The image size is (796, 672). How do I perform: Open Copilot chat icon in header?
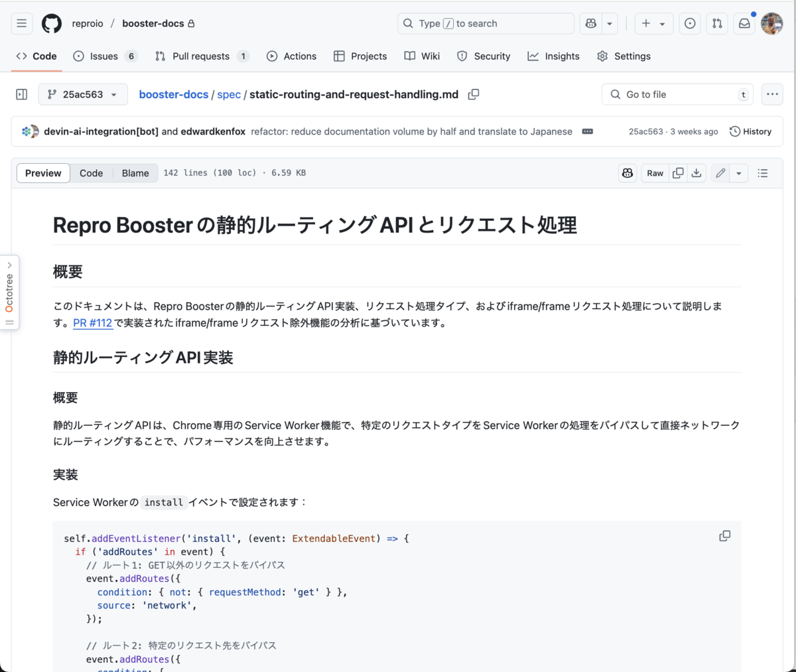click(x=591, y=23)
